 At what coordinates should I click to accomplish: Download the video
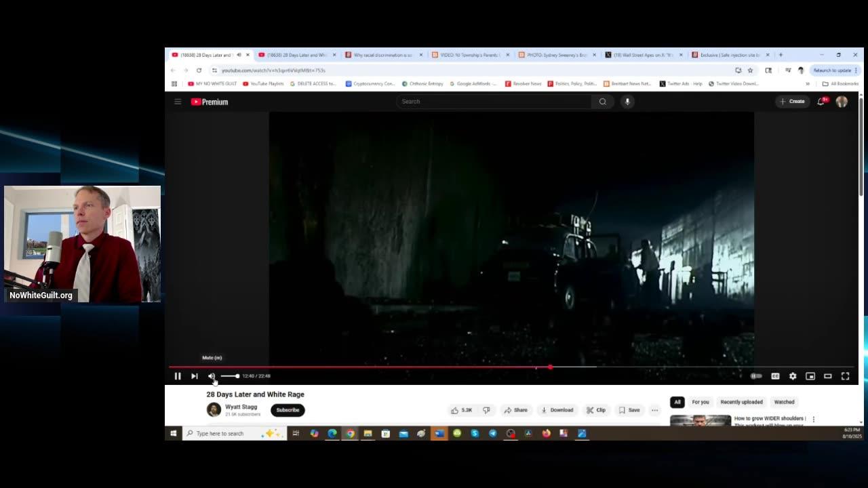pos(557,410)
